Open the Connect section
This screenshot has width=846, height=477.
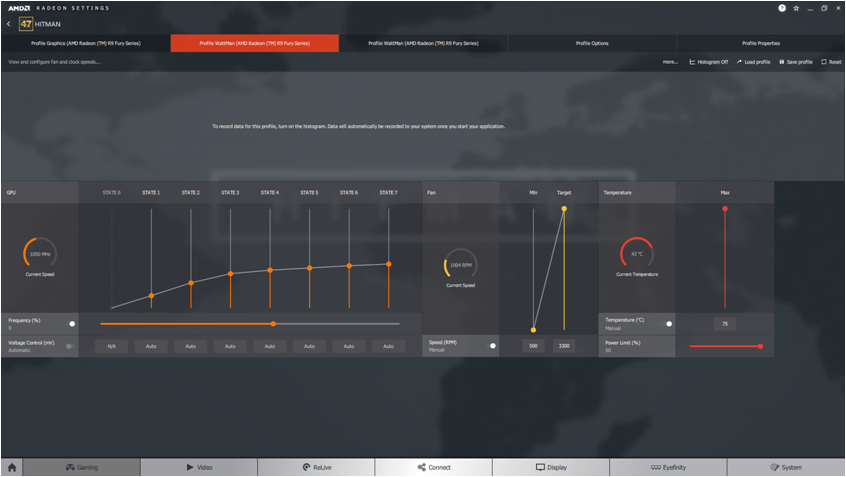pos(434,467)
